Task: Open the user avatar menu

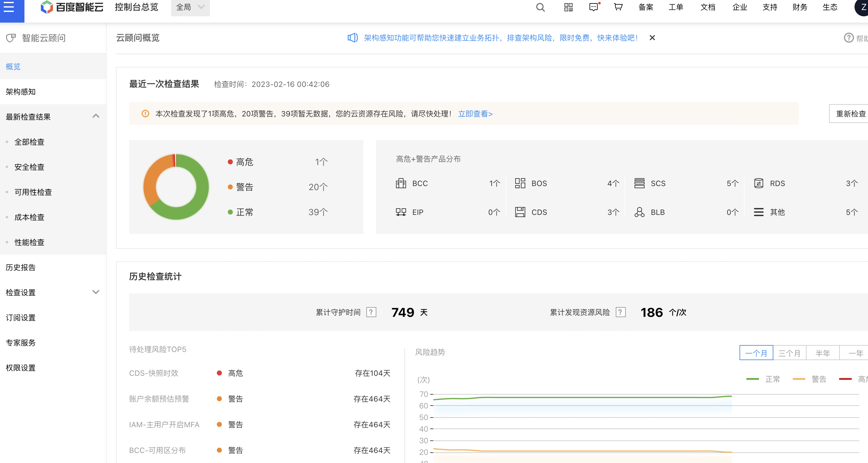Action: click(x=862, y=7)
